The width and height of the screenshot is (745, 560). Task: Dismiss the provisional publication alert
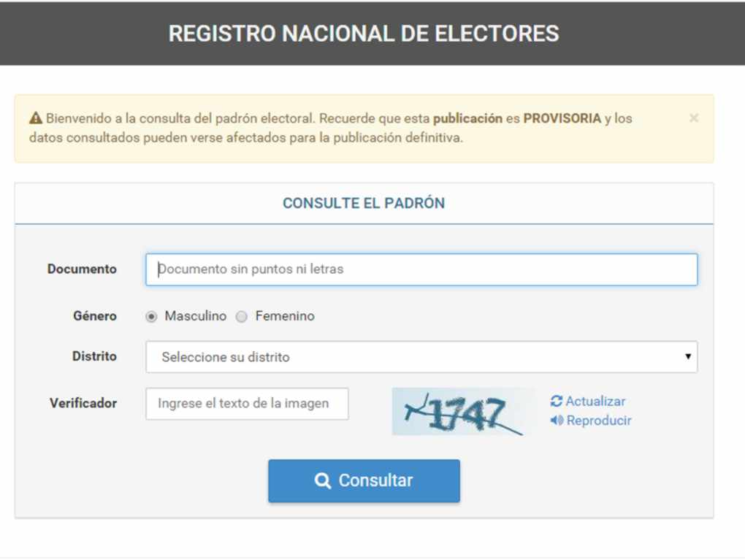[x=693, y=118]
